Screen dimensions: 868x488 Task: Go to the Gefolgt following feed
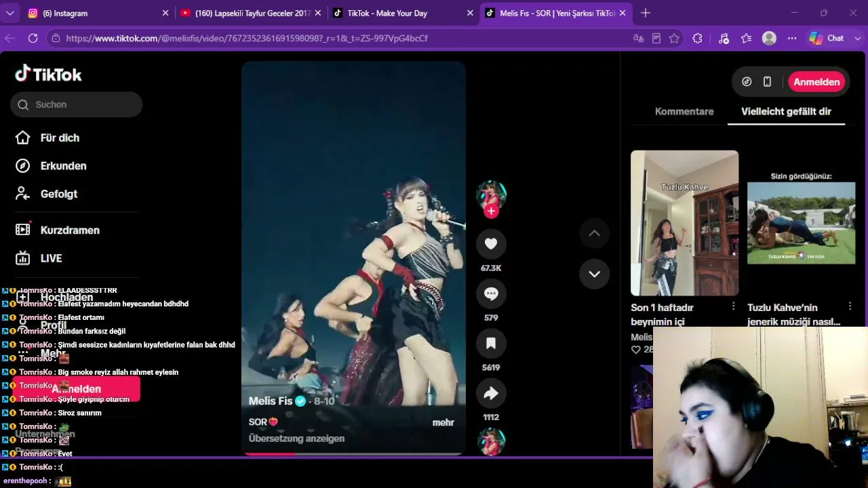coord(46,194)
